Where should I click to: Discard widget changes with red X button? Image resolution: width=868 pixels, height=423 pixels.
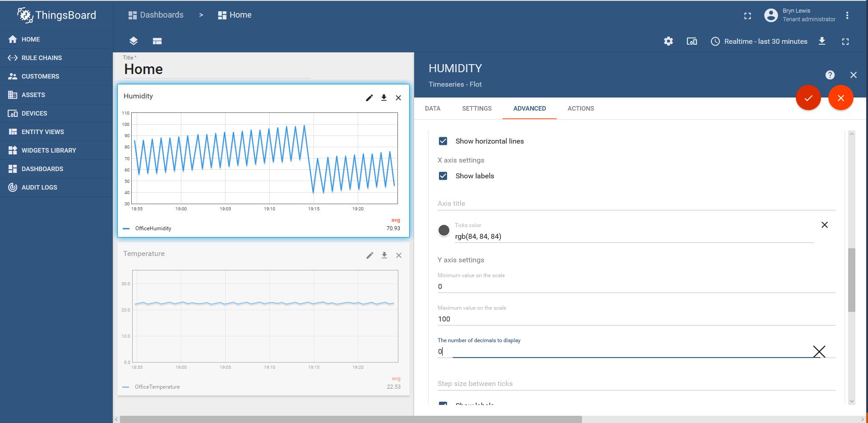tap(841, 98)
